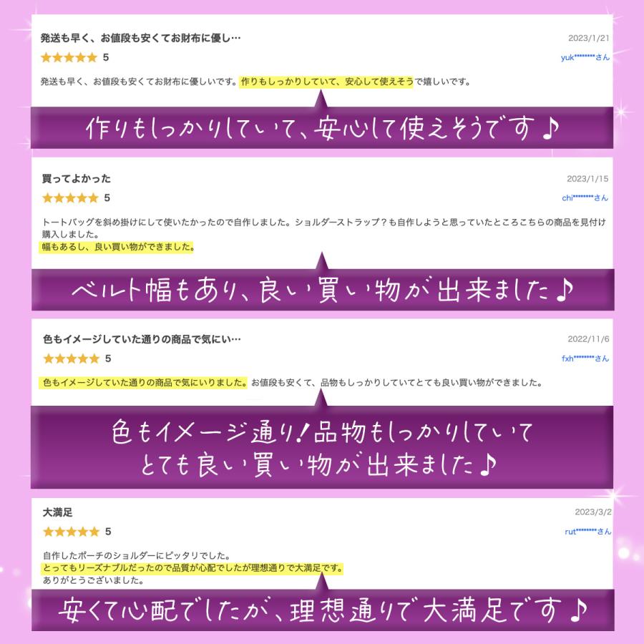The image size is (644, 644).
Task: Open the review titled 大満足
Action: click(57, 512)
